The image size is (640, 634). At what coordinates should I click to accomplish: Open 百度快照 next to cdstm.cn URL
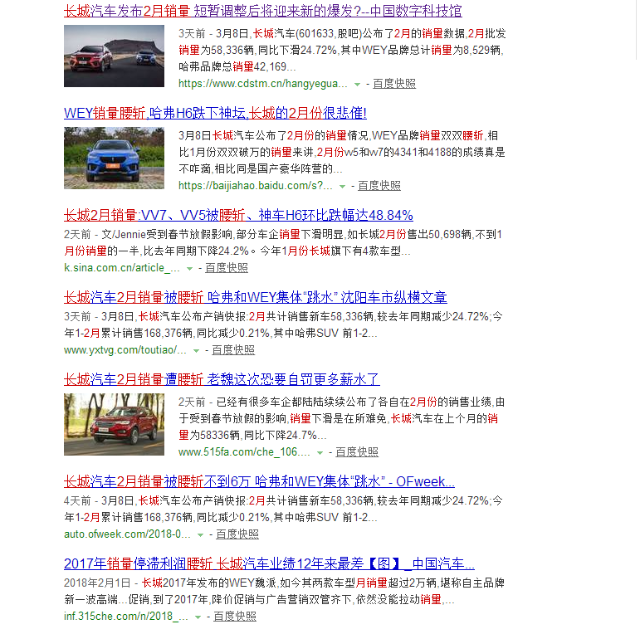[x=394, y=84]
